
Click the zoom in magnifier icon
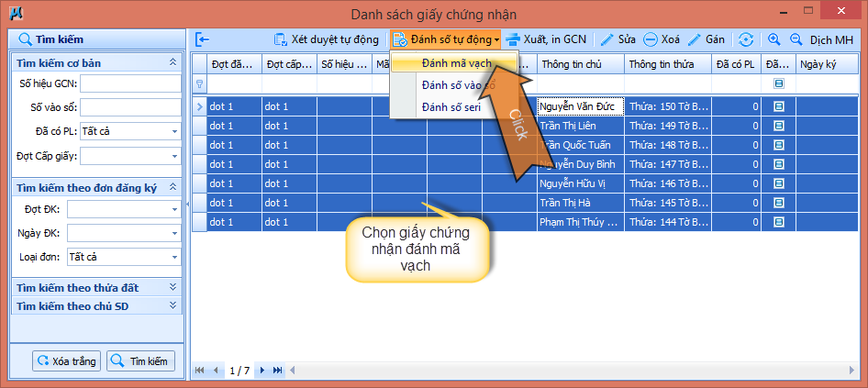point(773,39)
